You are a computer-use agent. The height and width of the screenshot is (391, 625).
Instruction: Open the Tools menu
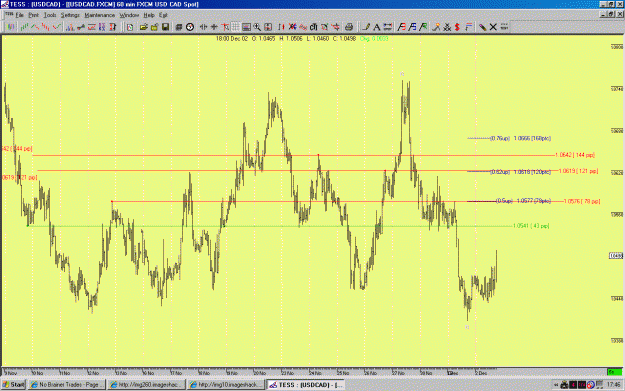click(x=50, y=15)
